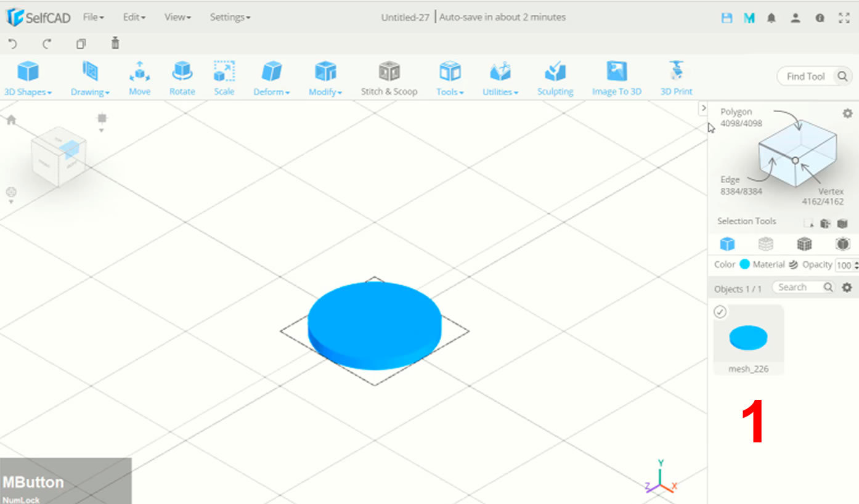Open the notifications bell

click(x=771, y=18)
